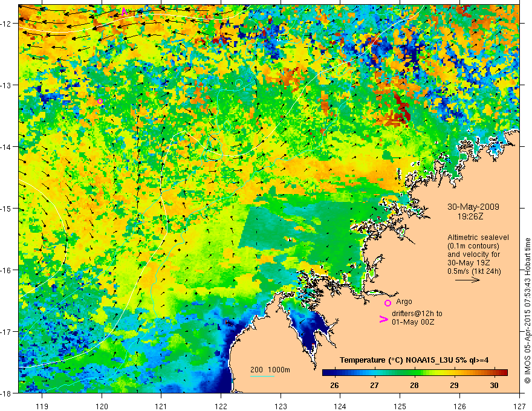Click the 'and velocity for' text
Image resolution: width=532 pixels, height=411 pixels.
[x=473, y=254]
